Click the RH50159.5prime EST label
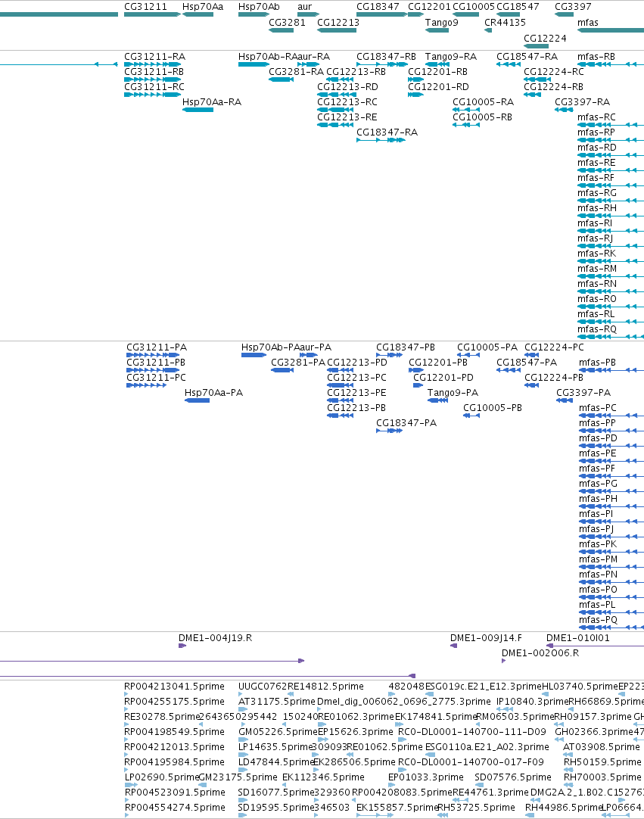644x819 pixels. point(602,762)
